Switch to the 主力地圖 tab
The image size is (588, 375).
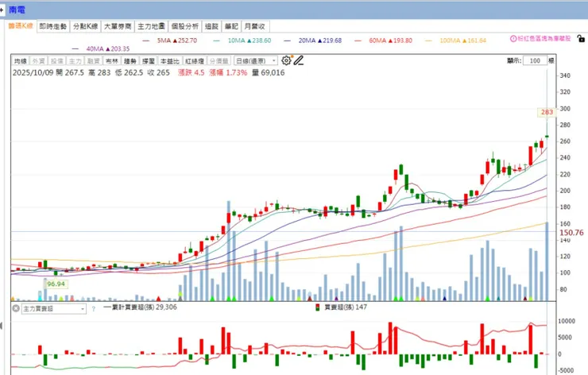click(151, 26)
